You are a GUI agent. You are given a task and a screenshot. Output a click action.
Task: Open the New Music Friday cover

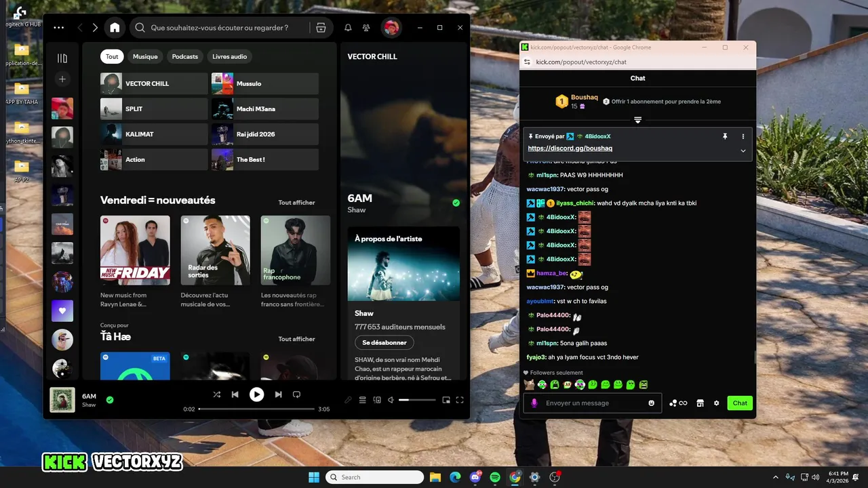pos(135,250)
